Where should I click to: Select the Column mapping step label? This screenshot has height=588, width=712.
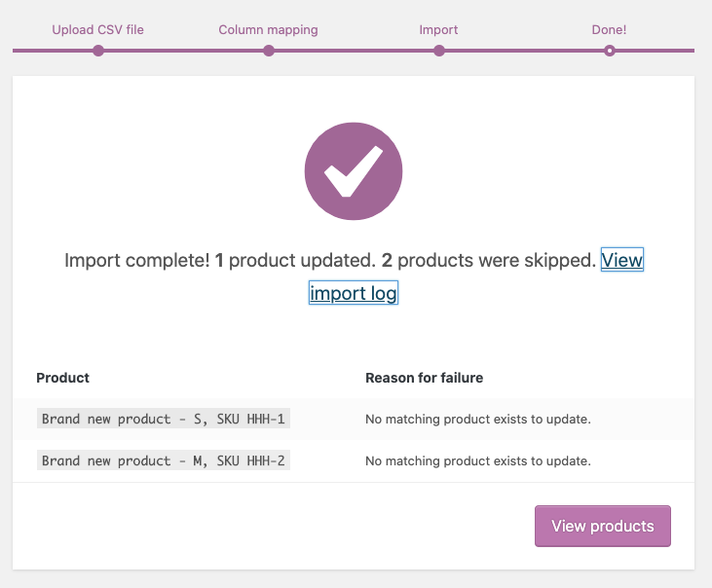[268, 29]
